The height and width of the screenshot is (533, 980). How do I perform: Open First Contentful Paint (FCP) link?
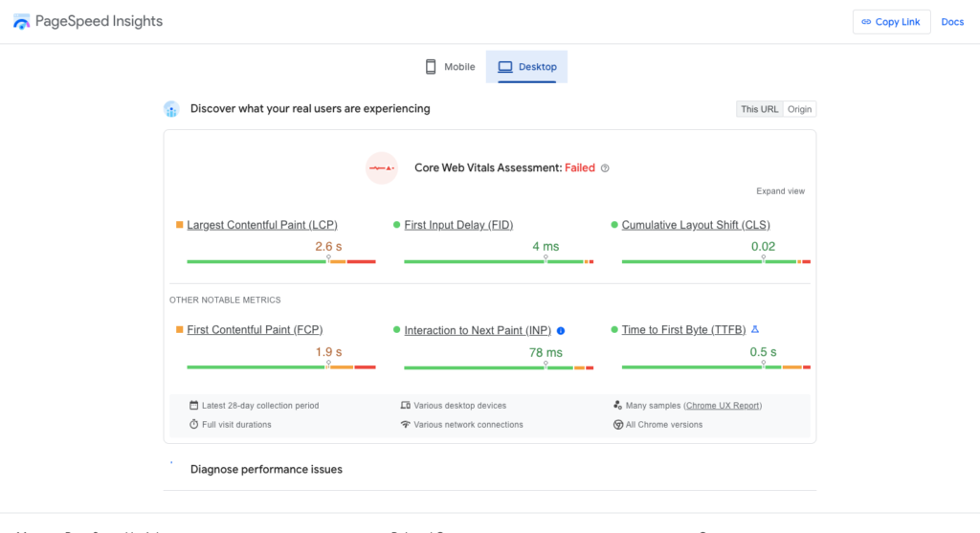click(255, 330)
